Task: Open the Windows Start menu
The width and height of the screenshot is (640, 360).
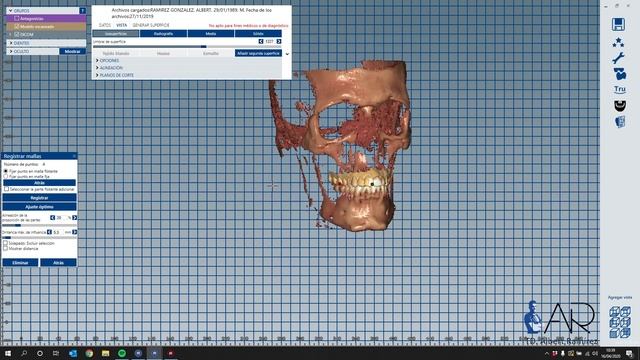Action: [8, 353]
